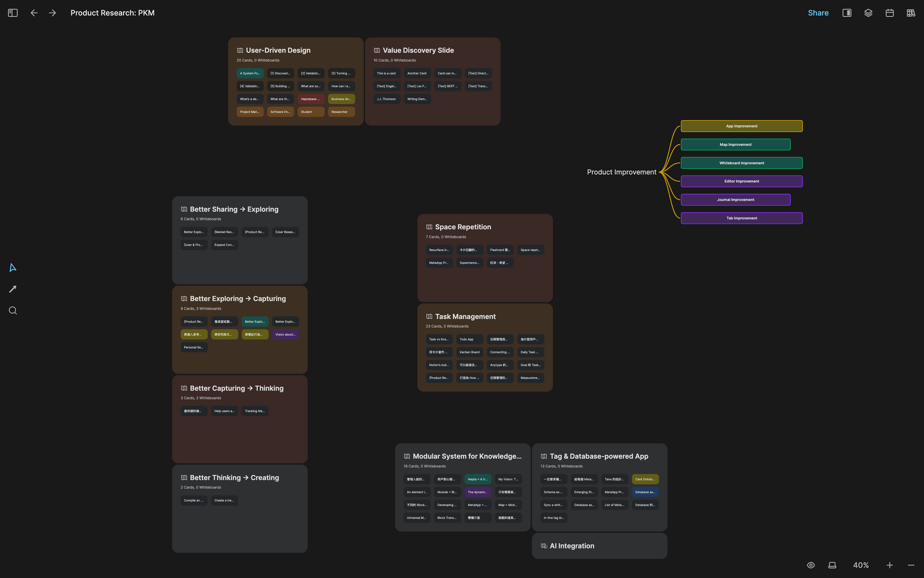Image resolution: width=924 pixels, height=578 pixels.
Task: Open the 40% zoom level menu
Action: tap(861, 565)
